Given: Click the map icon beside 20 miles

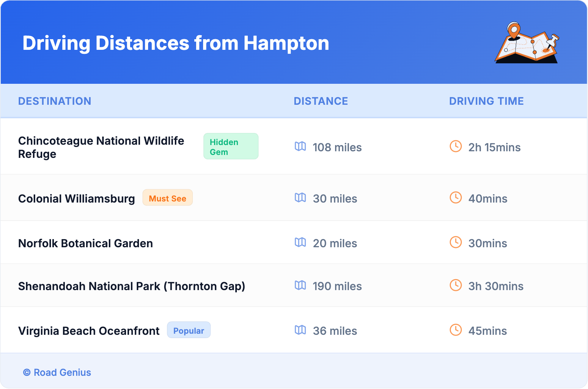Looking at the screenshot, I should coord(300,242).
